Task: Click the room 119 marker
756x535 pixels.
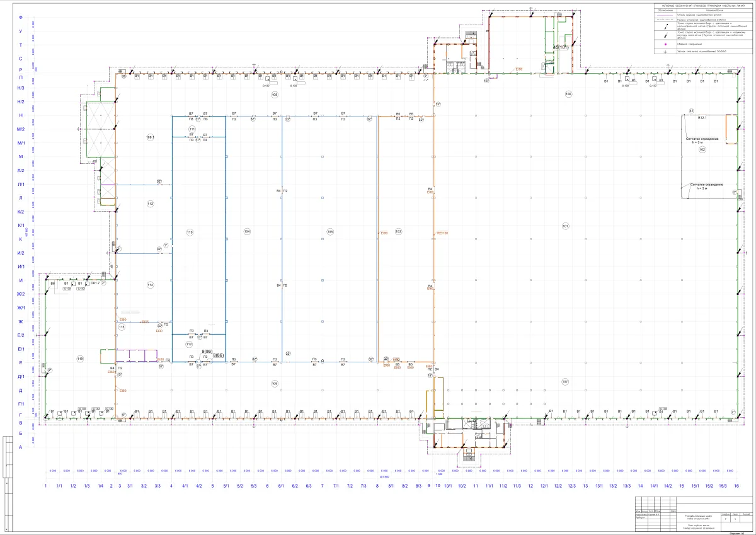Action: [80, 359]
